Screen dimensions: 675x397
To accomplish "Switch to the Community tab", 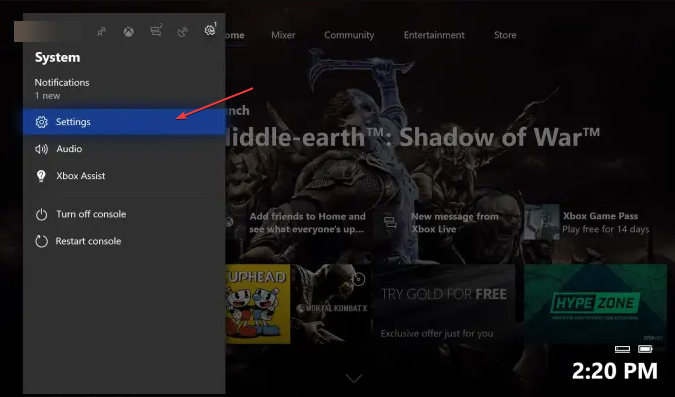I will click(349, 35).
